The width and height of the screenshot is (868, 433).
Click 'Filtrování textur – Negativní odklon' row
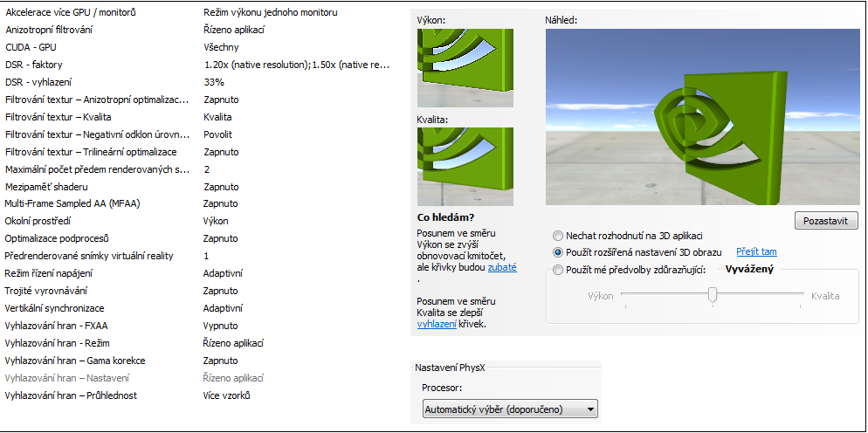tap(199, 134)
